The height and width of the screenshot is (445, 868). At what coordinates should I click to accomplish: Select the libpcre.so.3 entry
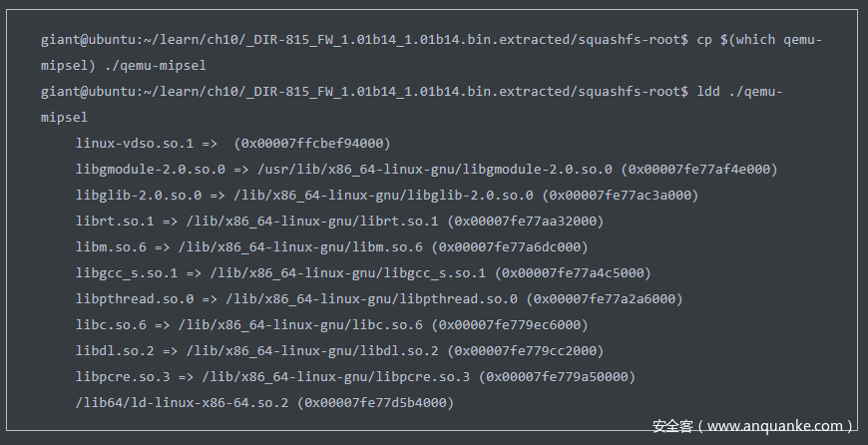coord(355,377)
